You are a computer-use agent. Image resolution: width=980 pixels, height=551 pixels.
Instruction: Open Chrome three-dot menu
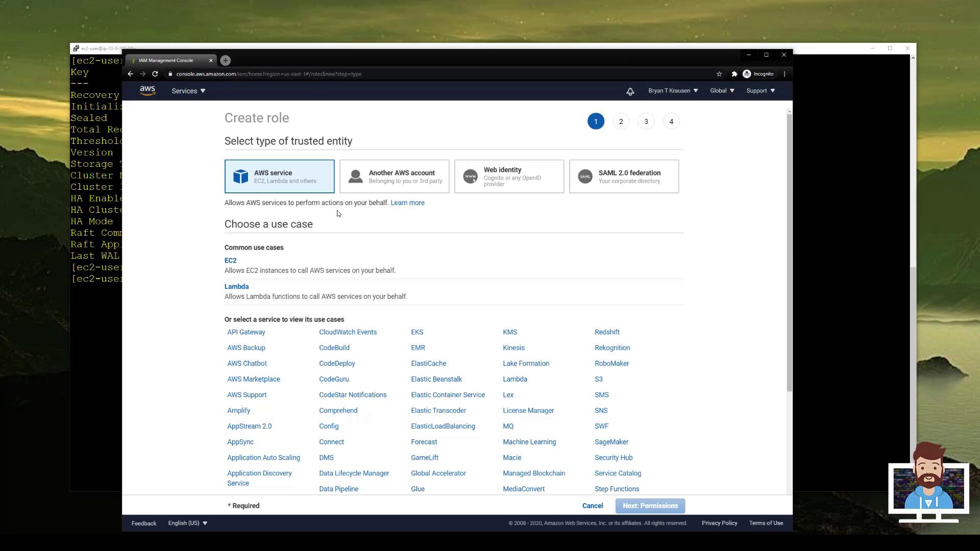point(785,74)
